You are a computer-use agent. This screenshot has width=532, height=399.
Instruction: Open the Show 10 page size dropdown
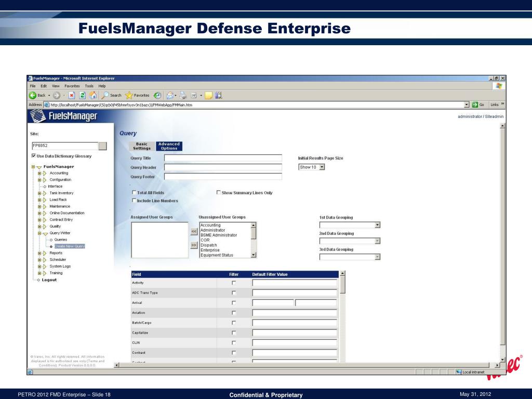[x=322, y=167]
